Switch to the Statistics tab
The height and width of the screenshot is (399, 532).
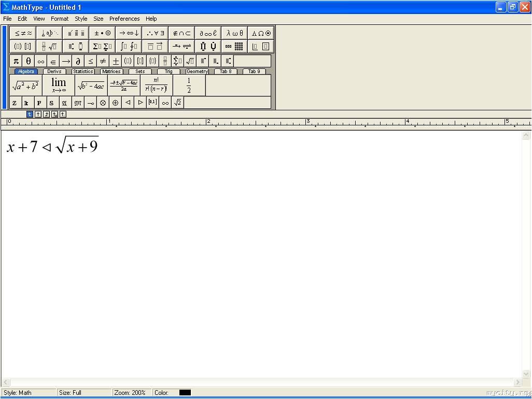[83, 72]
